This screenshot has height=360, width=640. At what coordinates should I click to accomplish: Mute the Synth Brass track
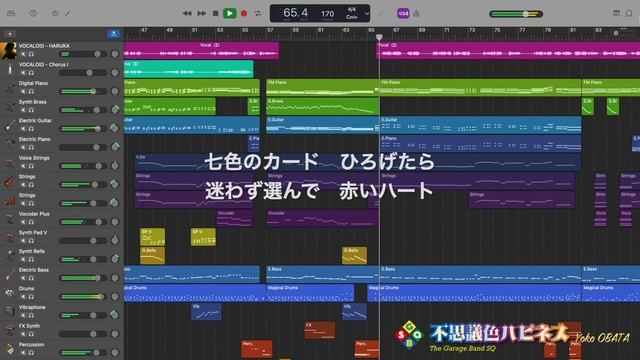pos(23,110)
